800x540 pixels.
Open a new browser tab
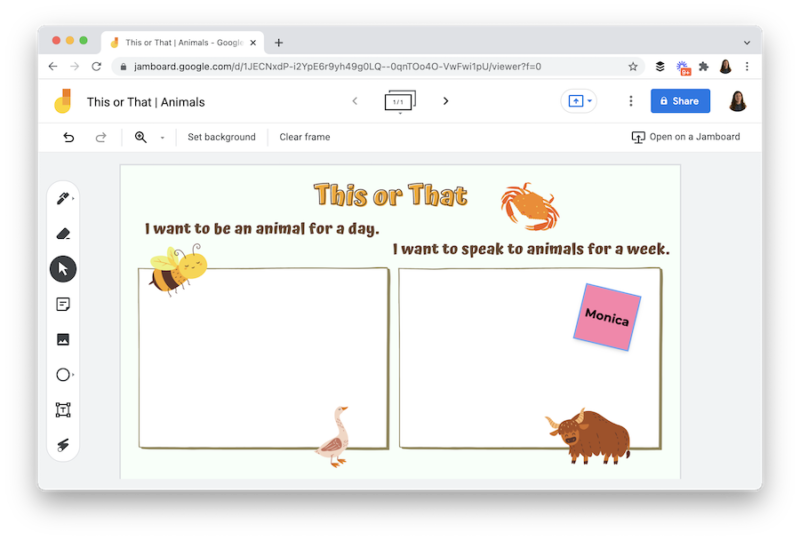(279, 43)
